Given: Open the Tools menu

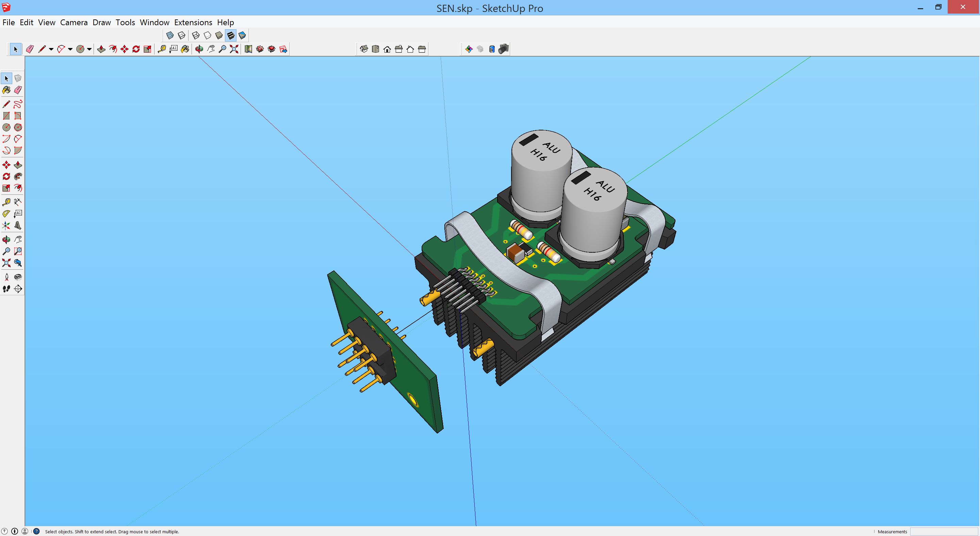Looking at the screenshot, I should point(125,22).
